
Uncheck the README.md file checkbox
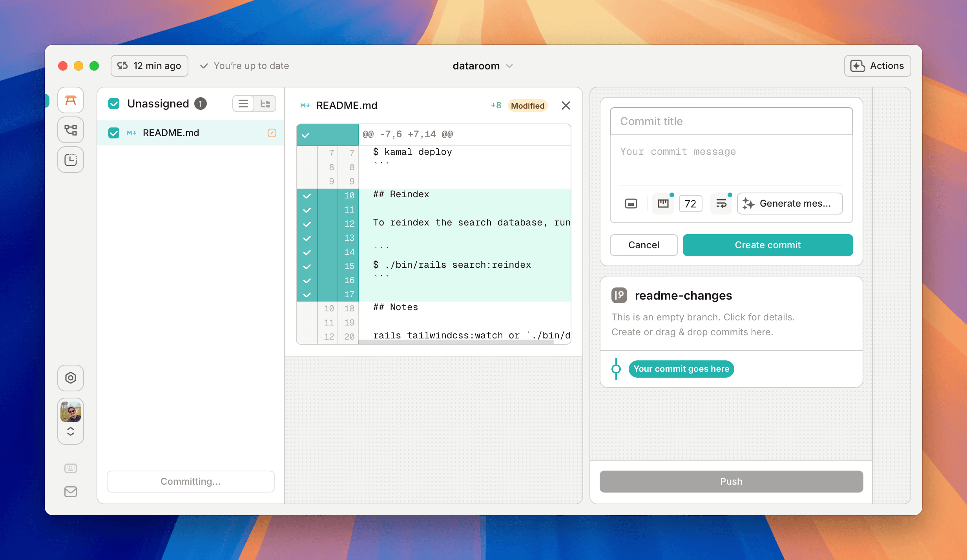[114, 133]
